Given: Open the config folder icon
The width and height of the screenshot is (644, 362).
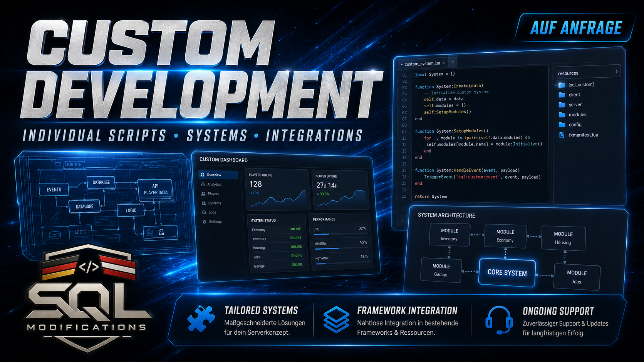Looking at the screenshot, I should pos(562,125).
